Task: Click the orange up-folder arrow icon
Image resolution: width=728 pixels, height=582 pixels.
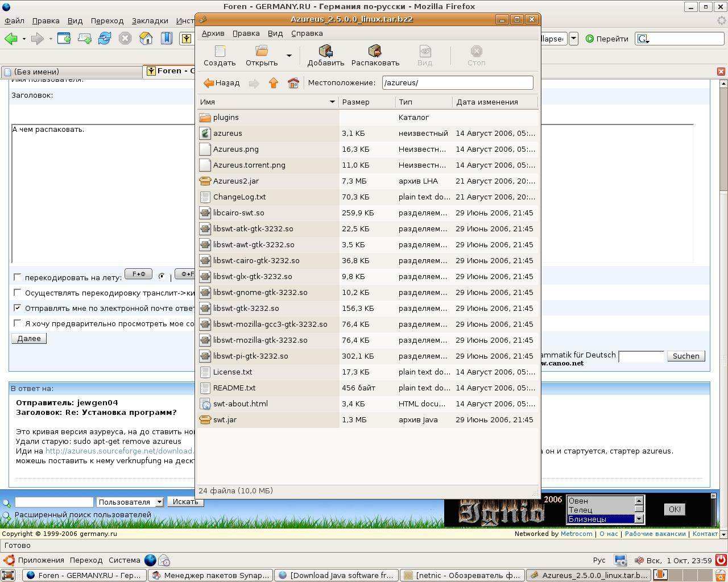Action: point(274,83)
